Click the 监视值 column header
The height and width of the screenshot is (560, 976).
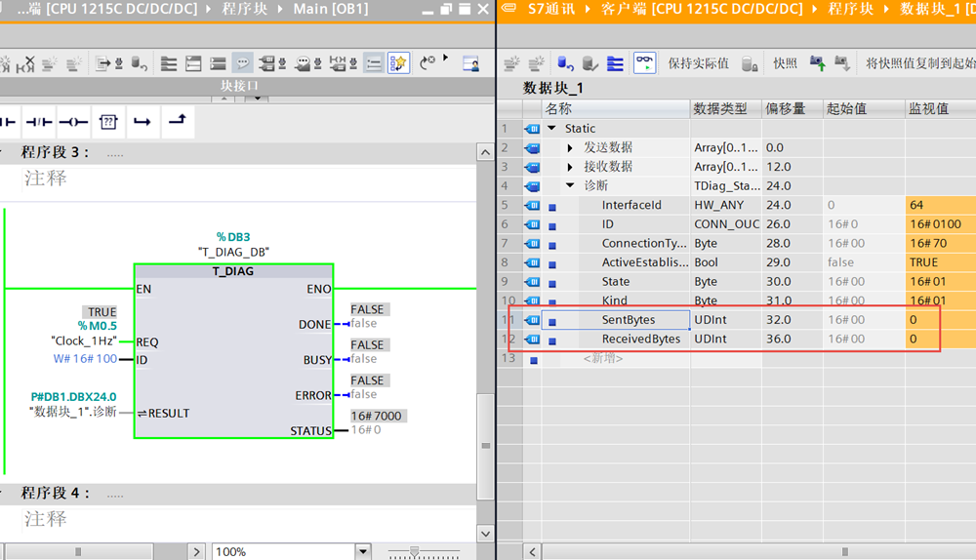[927, 108]
